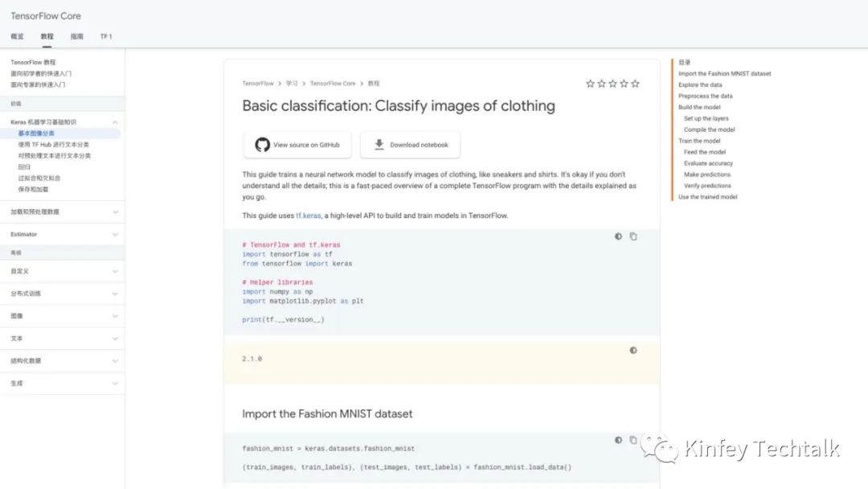Screen dimensions: 868x489
Task: Jump to Feed the model in contents
Action: point(705,152)
